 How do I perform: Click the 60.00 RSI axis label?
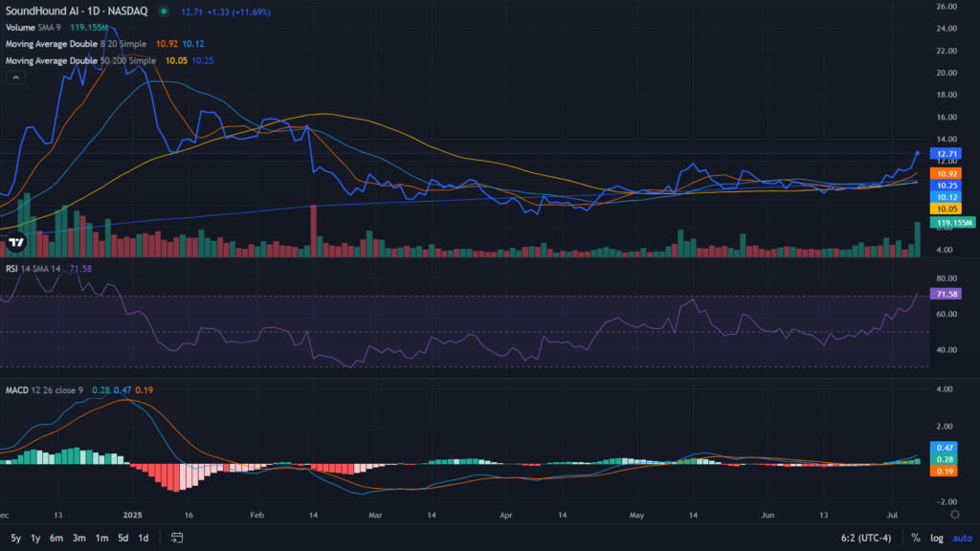click(x=947, y=314)
